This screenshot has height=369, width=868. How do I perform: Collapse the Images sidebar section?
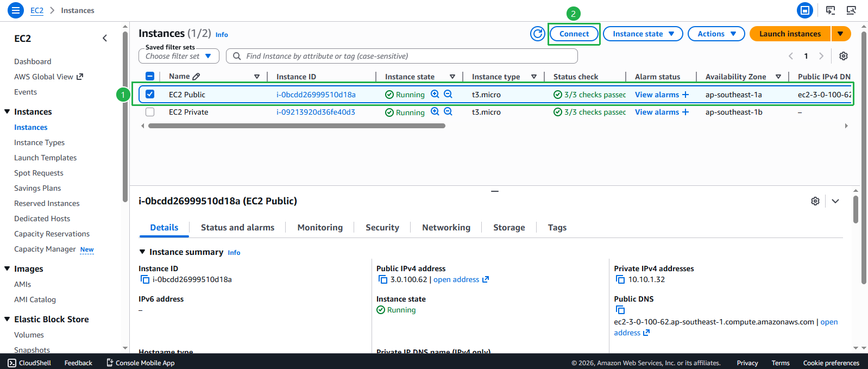(x=7, y=268)
